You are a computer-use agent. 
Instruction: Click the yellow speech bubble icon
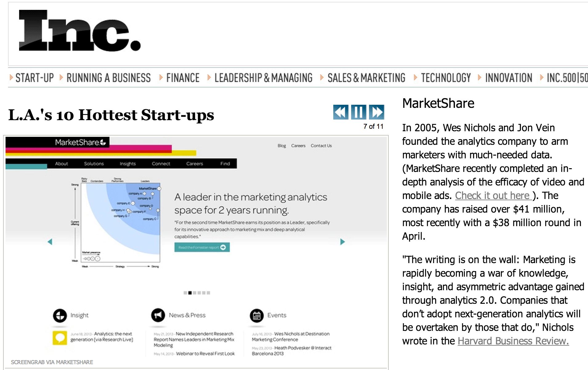click(x=60, y=338)
